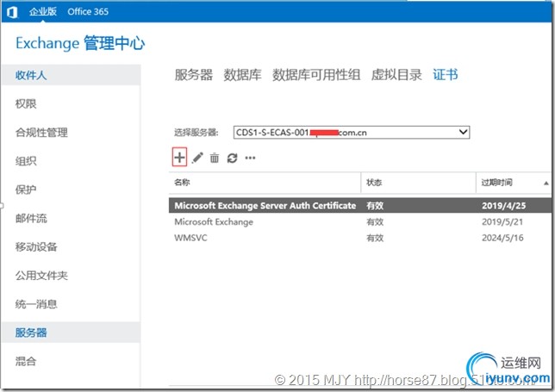The height and width of the screenshot is (392, 555).
Task: Click the plus icon to add certificate
Action: (179, 157)
